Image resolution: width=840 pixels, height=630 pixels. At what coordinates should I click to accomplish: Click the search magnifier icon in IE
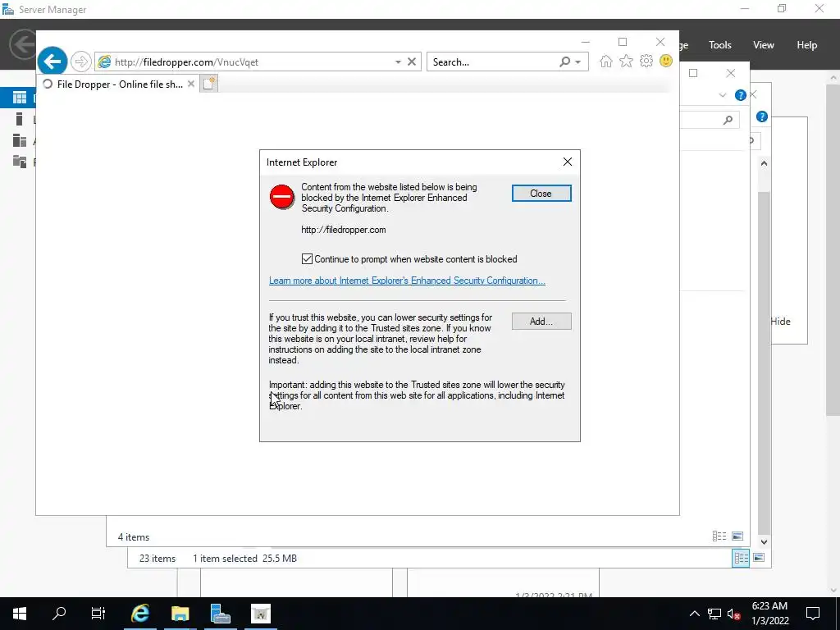click(x=564, y=62)
